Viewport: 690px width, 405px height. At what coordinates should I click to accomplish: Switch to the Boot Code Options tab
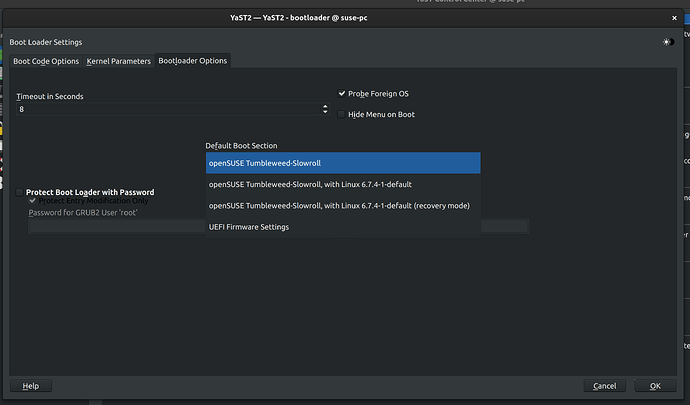(46, 61)
